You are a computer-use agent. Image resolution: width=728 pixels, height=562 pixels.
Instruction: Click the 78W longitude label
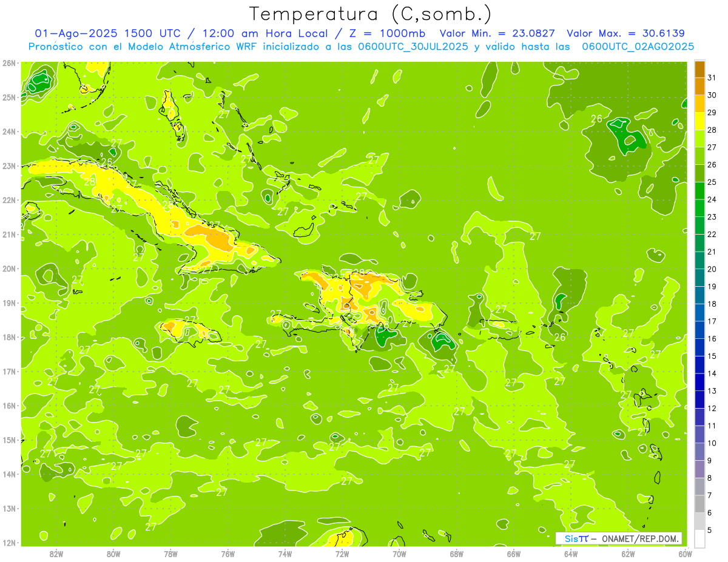click(x=170, y=554)
